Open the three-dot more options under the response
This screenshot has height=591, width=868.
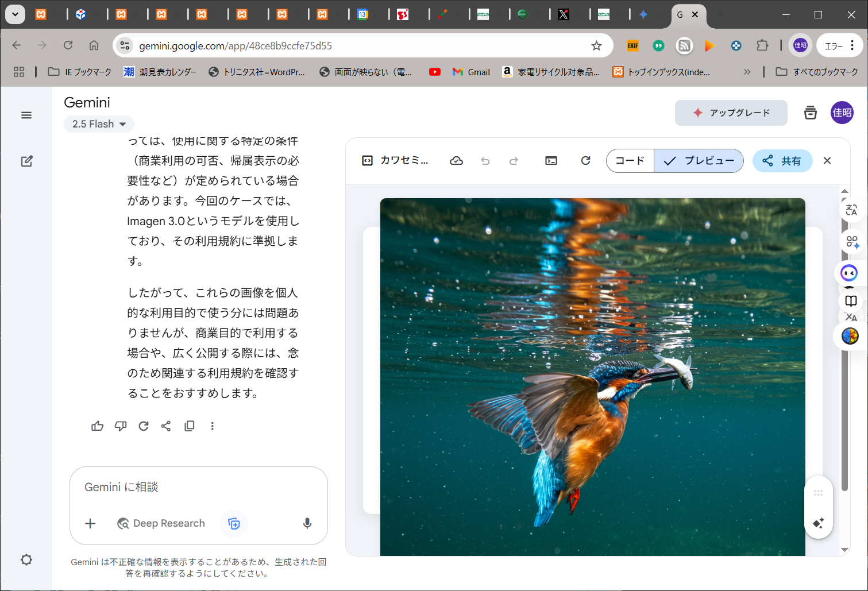[x=212, y=426]
